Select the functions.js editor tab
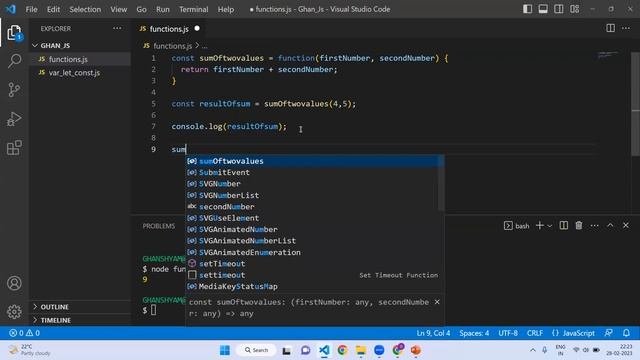 169,29
